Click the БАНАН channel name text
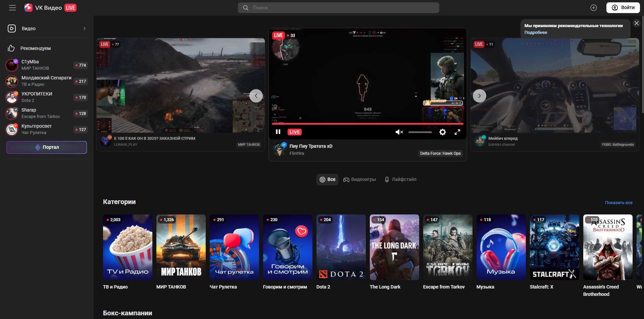Viewport: 644px width, 319px height. tap(501, 145)
